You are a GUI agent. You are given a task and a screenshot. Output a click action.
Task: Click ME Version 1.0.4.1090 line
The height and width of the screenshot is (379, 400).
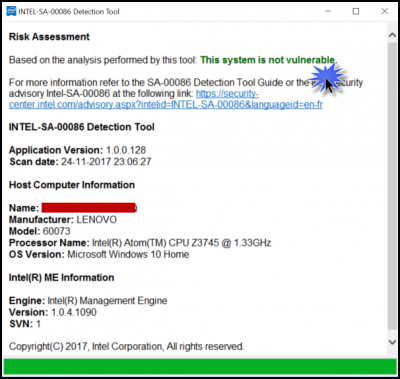53,312
